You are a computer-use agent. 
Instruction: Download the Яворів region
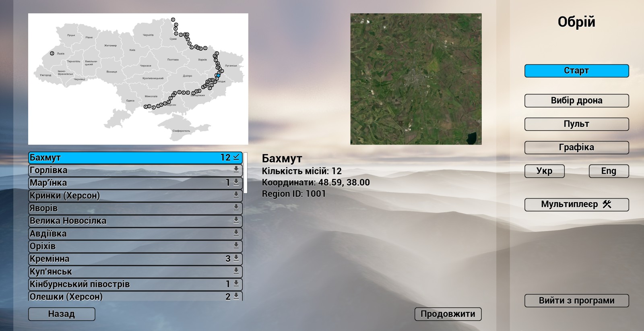click(x=236, y=208)
